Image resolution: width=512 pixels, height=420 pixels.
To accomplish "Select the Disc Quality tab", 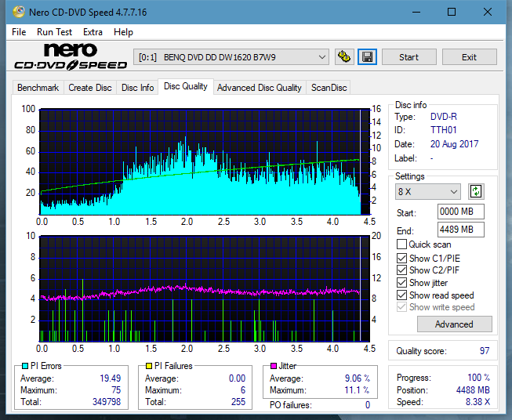I will click(186, 86).
